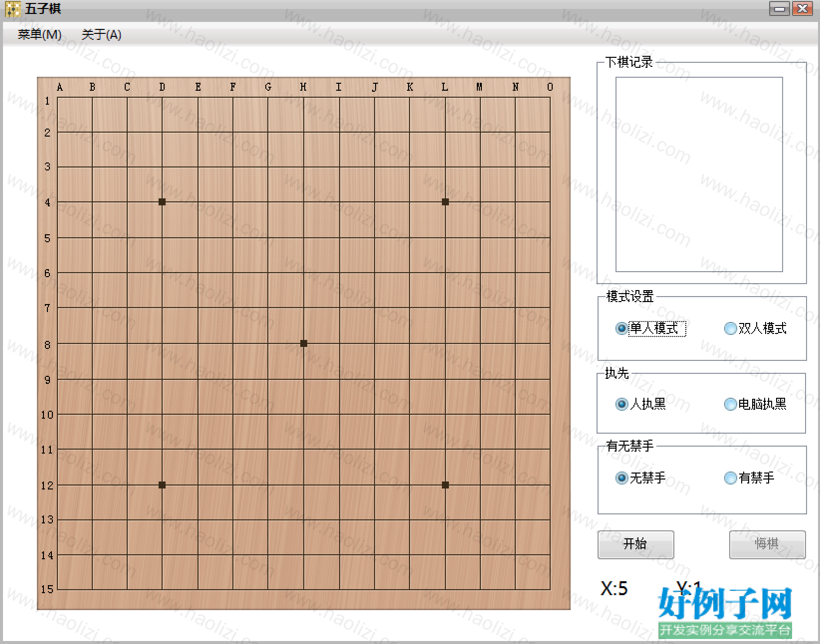Place a stone on center star point H8

[304, 343]
